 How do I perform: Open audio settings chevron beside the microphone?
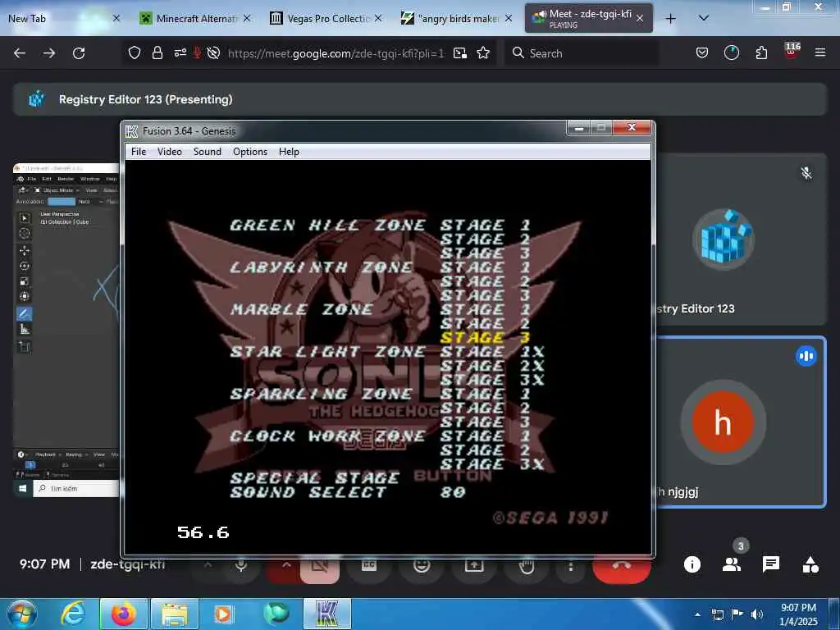pyautogui.click(x=208, y=566)
